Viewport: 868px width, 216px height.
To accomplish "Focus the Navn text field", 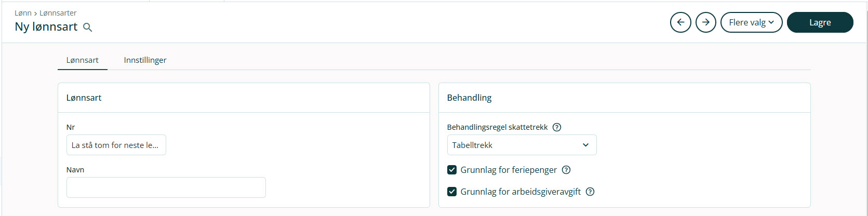I will 166,187.
